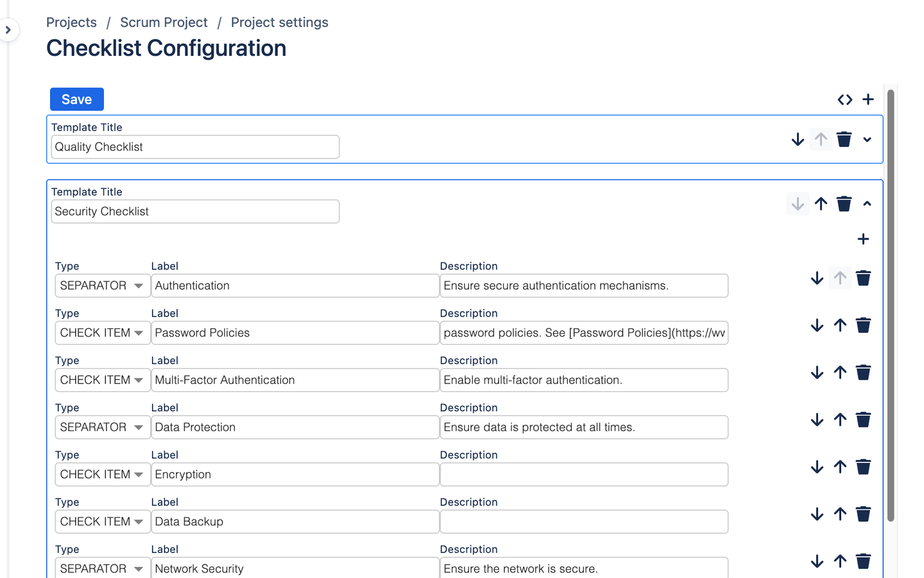Open Scrum Project breadcrumb link

(164, 22)
